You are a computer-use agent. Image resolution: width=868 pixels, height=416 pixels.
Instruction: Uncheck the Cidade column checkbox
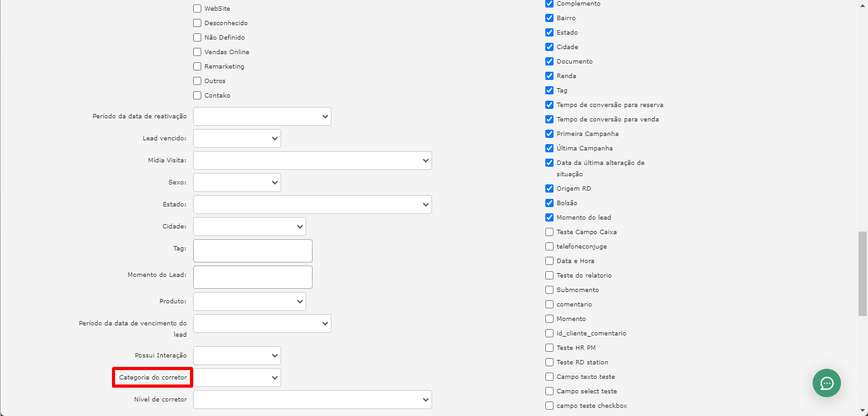coord(550,47)
